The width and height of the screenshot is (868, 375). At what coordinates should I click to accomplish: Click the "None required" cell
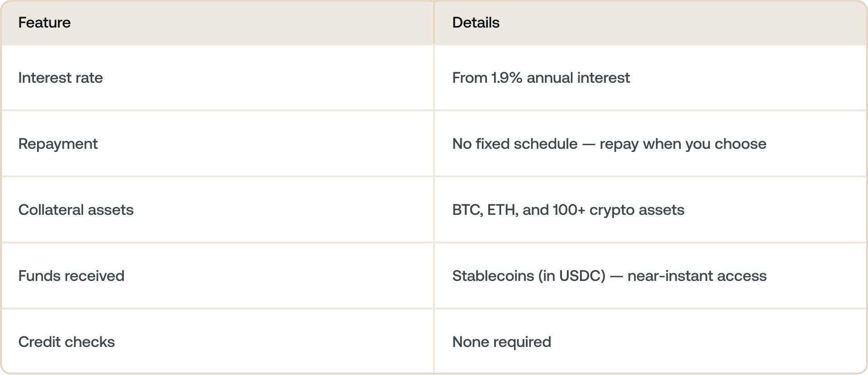click(501, 342)
